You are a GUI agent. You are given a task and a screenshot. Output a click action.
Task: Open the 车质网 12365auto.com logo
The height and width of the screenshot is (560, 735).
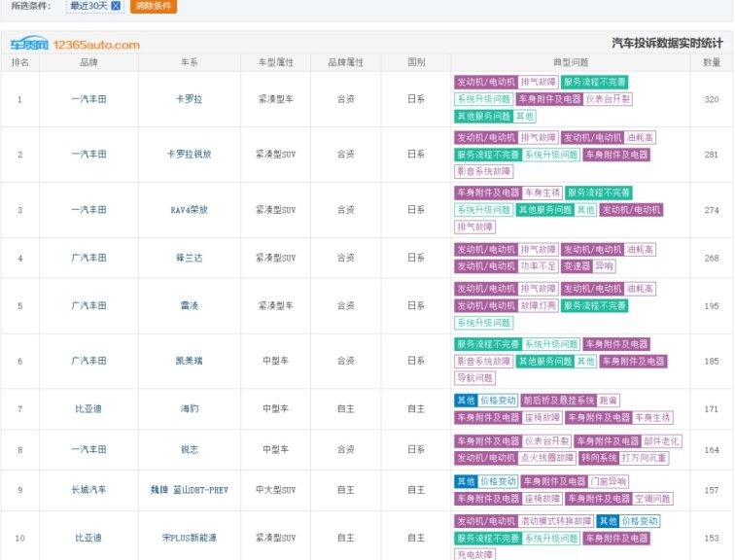click(75, 44)
